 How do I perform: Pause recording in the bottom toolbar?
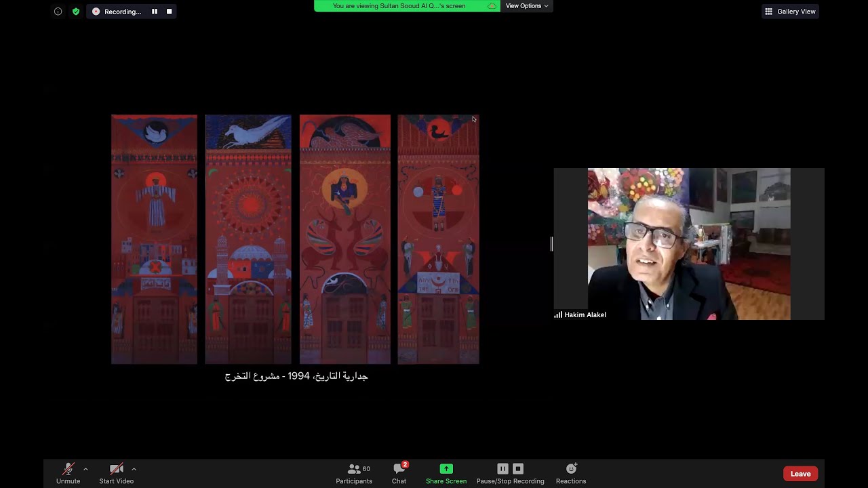point(502,468)
